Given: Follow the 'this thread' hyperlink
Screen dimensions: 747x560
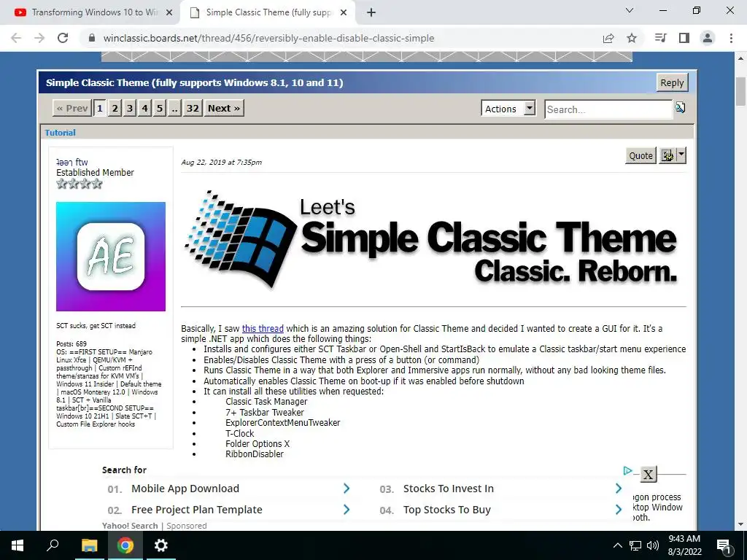Looking at the screenshot, I should click(x=263, y=329).
